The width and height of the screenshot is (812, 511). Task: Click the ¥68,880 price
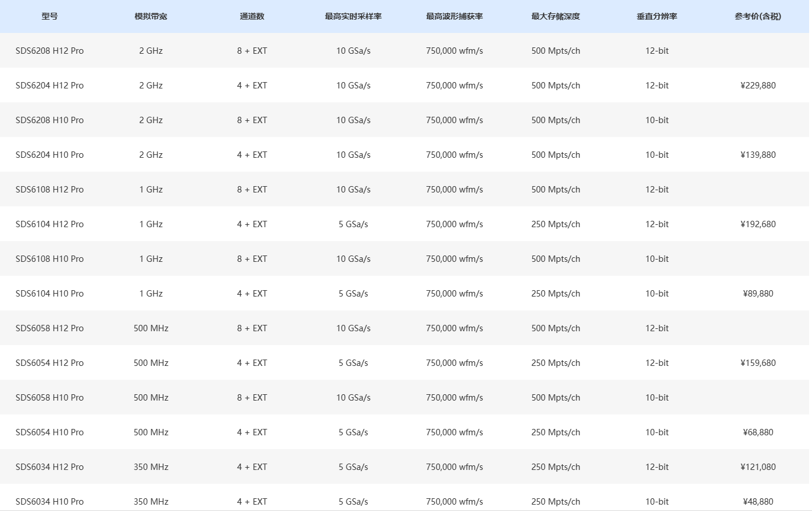pyautogui.click(x=758, y=432)
